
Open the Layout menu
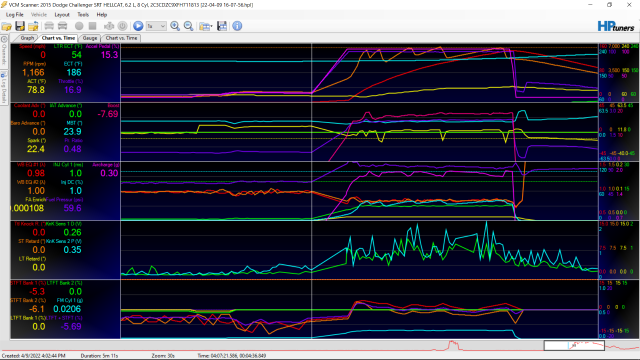pos(62,15)
